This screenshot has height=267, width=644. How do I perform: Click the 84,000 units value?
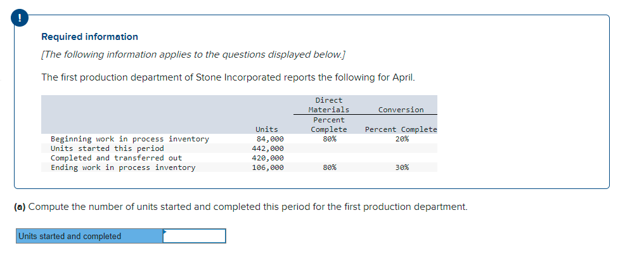269,139
